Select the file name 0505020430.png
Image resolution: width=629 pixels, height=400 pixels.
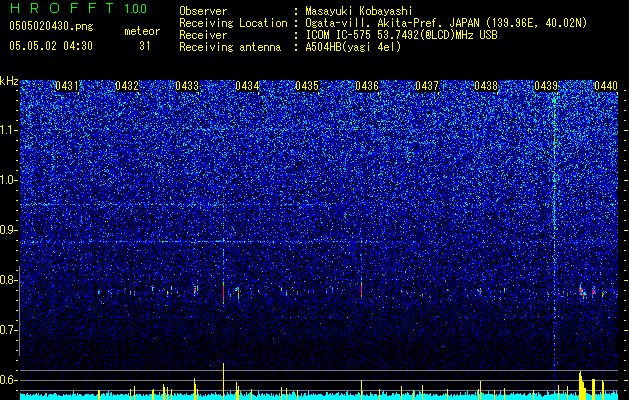click(51, 26)
